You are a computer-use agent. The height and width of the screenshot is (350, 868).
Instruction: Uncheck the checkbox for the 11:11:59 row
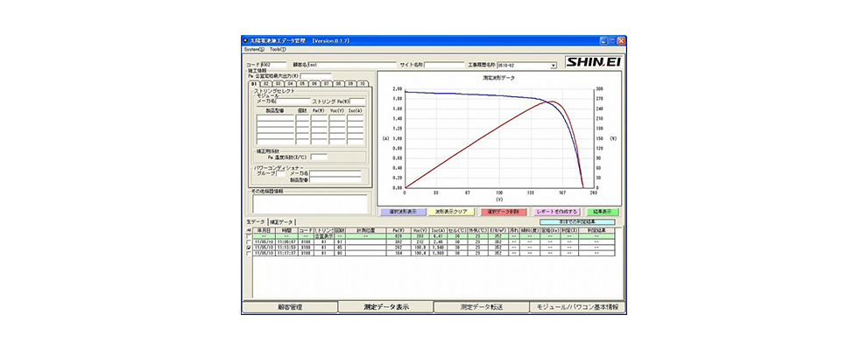coord(249,248)
